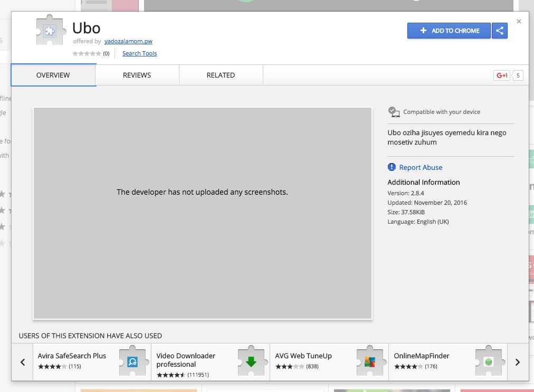Click the Ubo star rating

[x=87, y=53]
